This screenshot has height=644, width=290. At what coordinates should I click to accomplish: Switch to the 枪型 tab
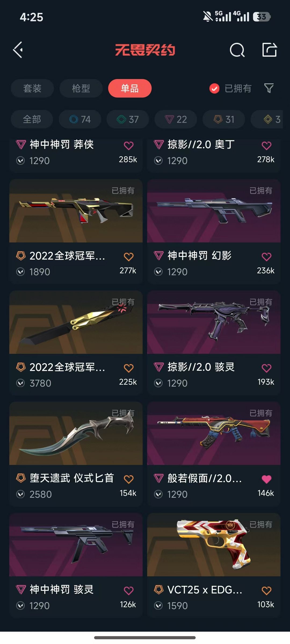point(81,88)
